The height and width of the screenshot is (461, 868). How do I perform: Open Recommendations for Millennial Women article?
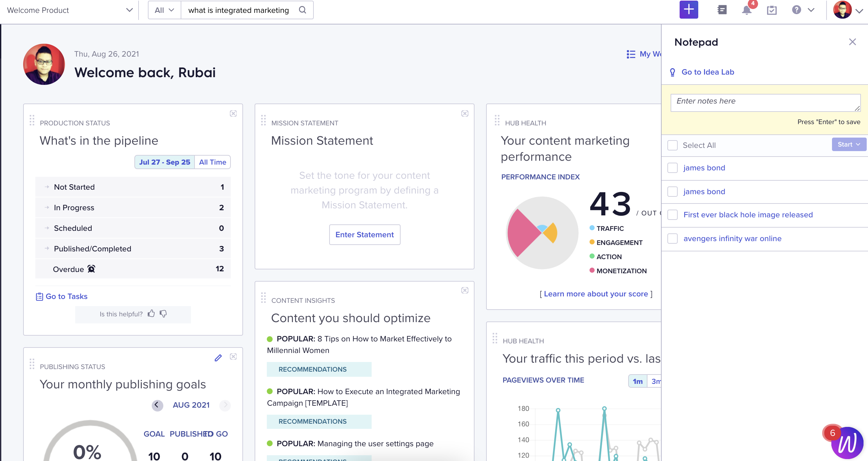(x=319, y=370)
